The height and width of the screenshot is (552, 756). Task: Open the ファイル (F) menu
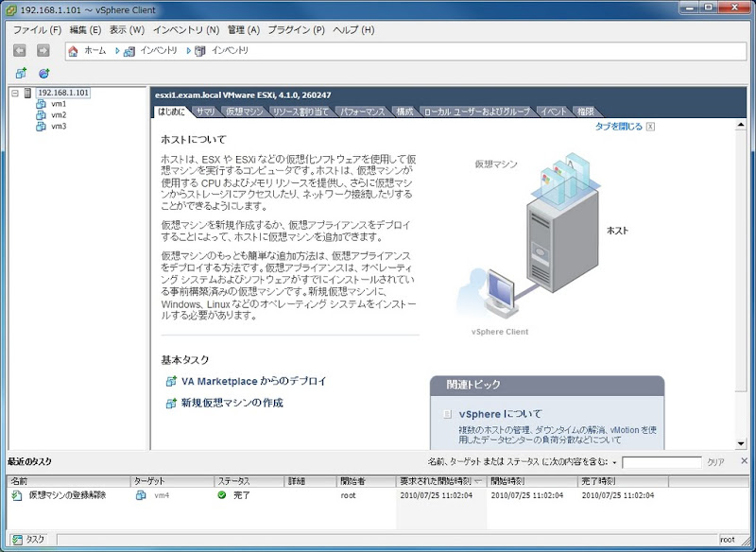[37, 30]
